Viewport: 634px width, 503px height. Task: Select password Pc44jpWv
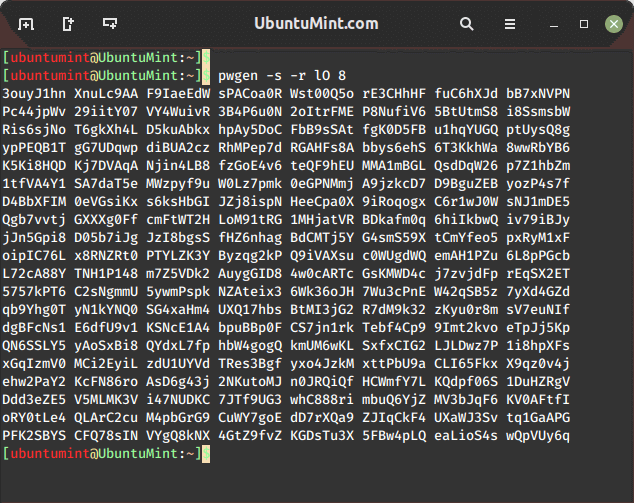(34, 112)
